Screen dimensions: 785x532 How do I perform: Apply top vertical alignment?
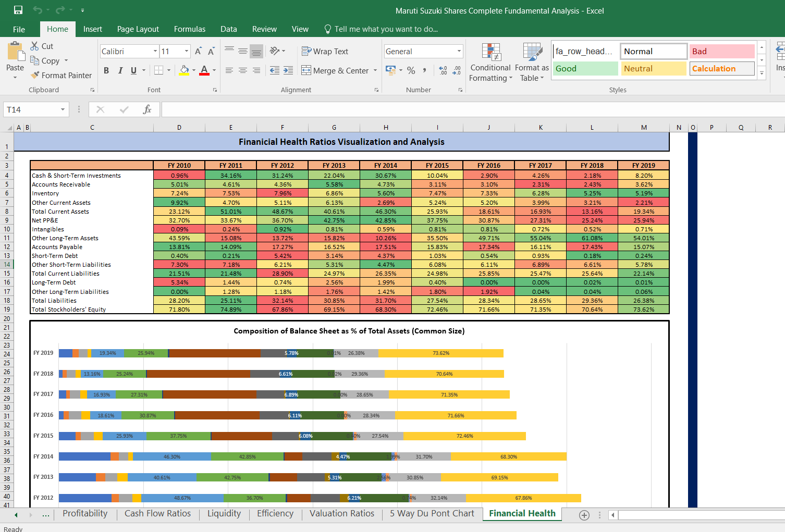click(x=229, y=51)
